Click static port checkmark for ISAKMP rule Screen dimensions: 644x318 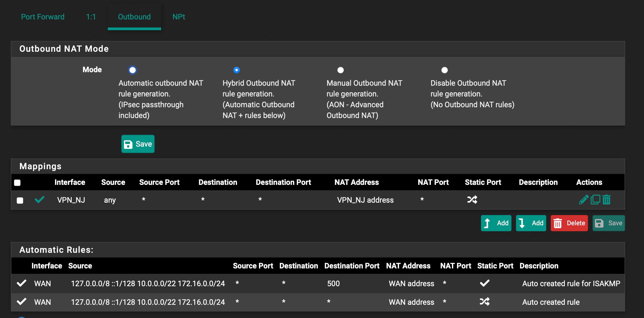pyautogui.click(x=484, y=283)
